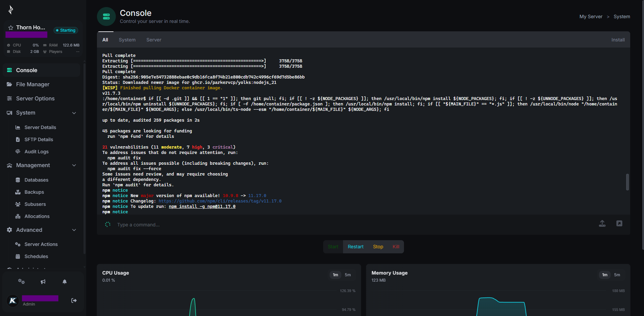
Task: Click the Schedules calendar icon
Action: point(18,256)
